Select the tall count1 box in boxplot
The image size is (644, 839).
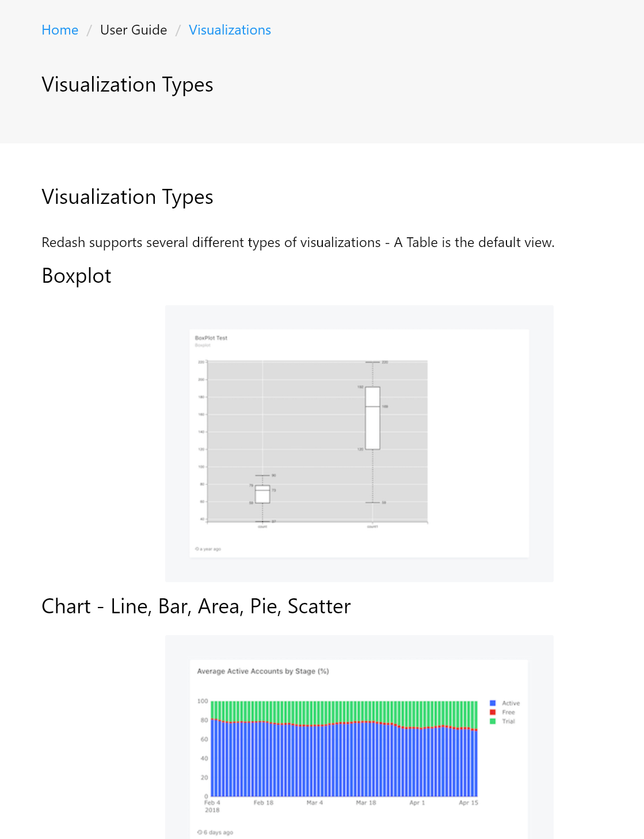point(373,418)
